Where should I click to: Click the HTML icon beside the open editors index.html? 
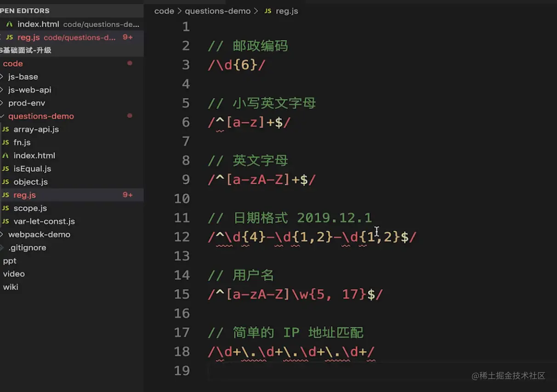(9, 24)
